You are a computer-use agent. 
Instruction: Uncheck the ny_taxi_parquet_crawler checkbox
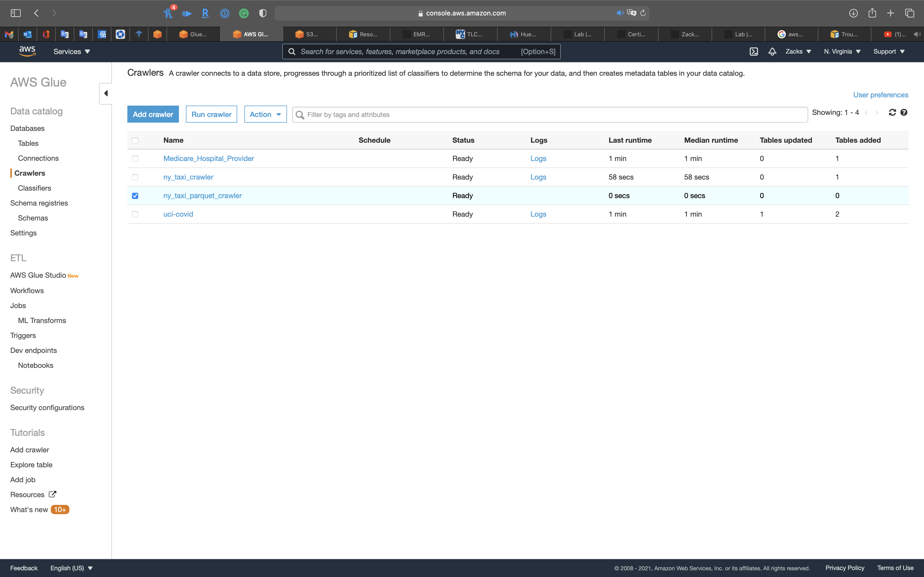[x=135, y=196]
